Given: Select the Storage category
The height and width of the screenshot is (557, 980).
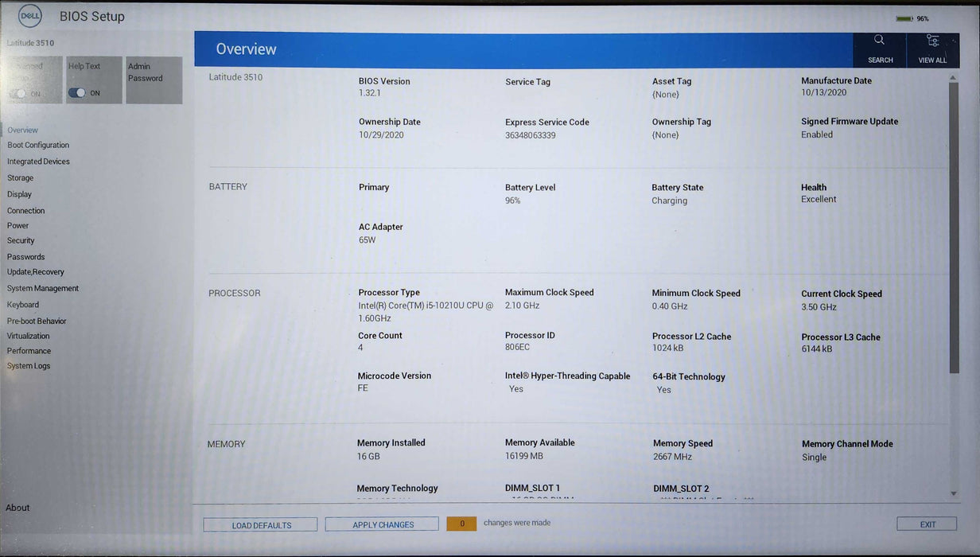Looking at the screenshot, I should 20,177.
